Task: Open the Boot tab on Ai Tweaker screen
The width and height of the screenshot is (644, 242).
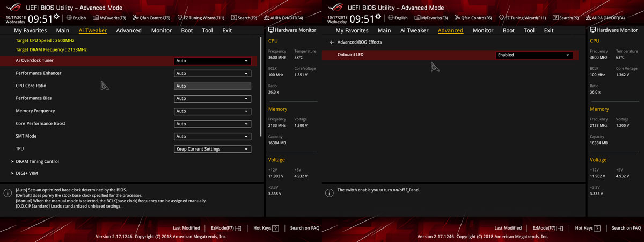Action: point(187,30)
